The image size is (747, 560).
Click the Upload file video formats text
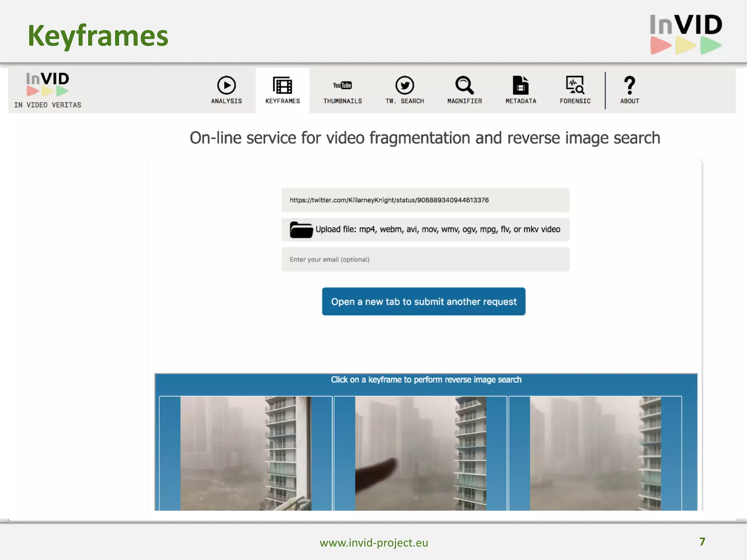tap(438, 229)
